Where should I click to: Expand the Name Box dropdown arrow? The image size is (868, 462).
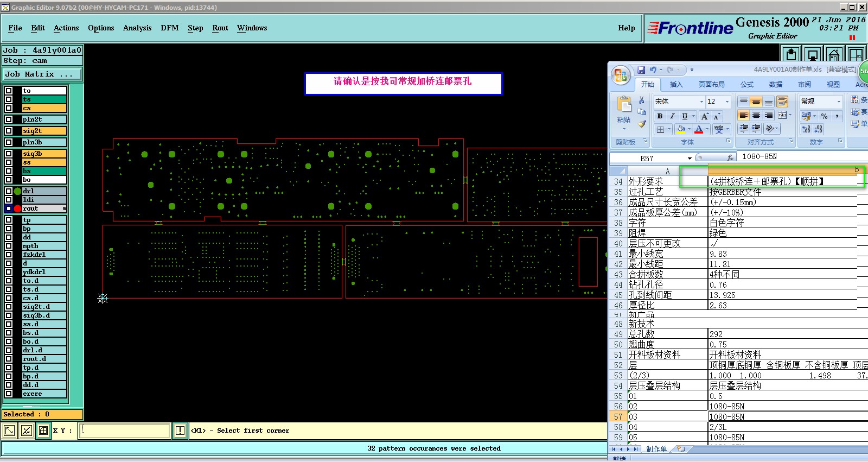click(x=690, y=158)
